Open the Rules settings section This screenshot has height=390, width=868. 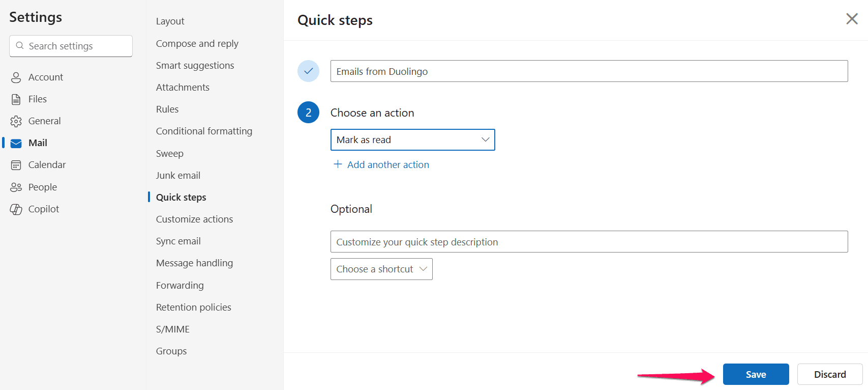point(167,109)
